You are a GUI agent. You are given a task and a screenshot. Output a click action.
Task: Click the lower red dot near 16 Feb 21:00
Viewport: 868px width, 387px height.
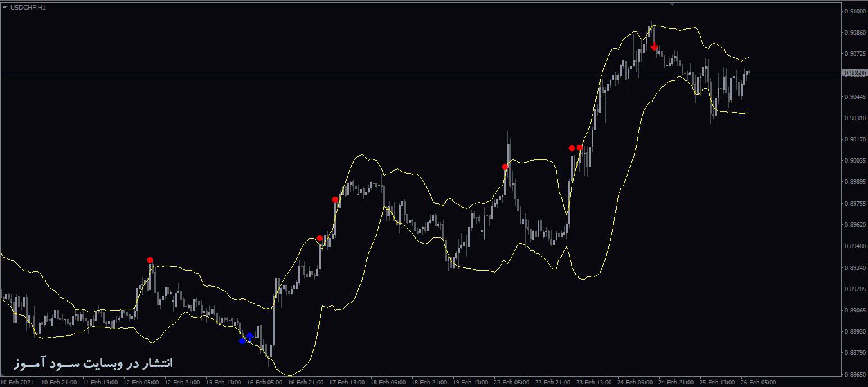pos(320,239)
